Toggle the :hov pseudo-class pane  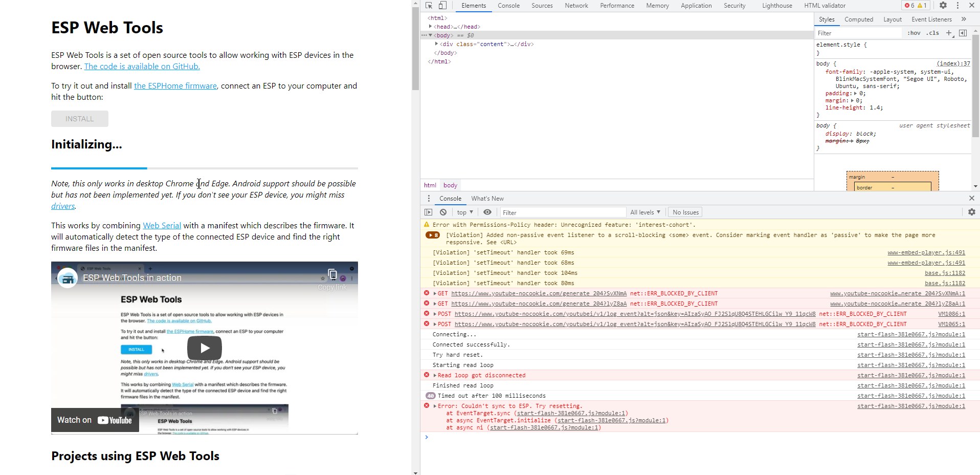pos(914,32)
